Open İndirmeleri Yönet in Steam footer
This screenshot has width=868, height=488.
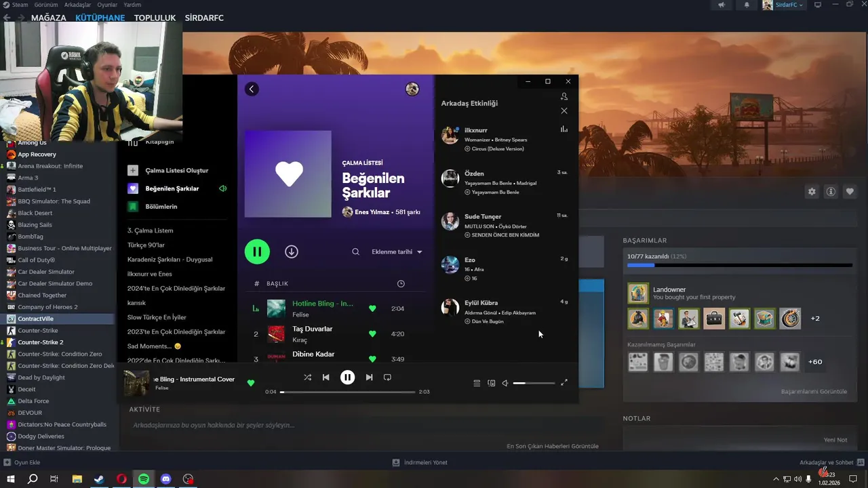coord(420,462)
